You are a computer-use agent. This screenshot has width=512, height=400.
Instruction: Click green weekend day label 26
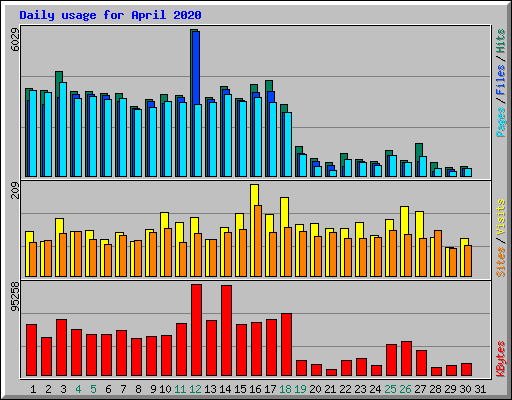pos(405,389)
